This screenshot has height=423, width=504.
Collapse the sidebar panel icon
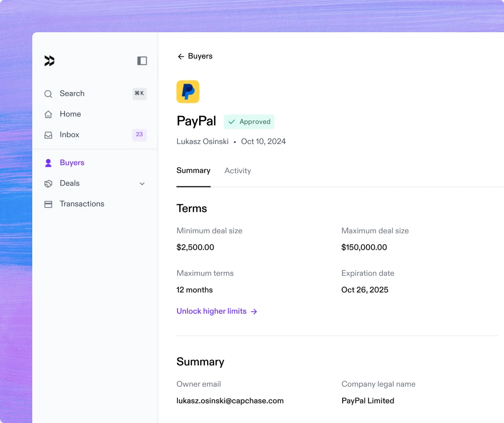point(142,61)
